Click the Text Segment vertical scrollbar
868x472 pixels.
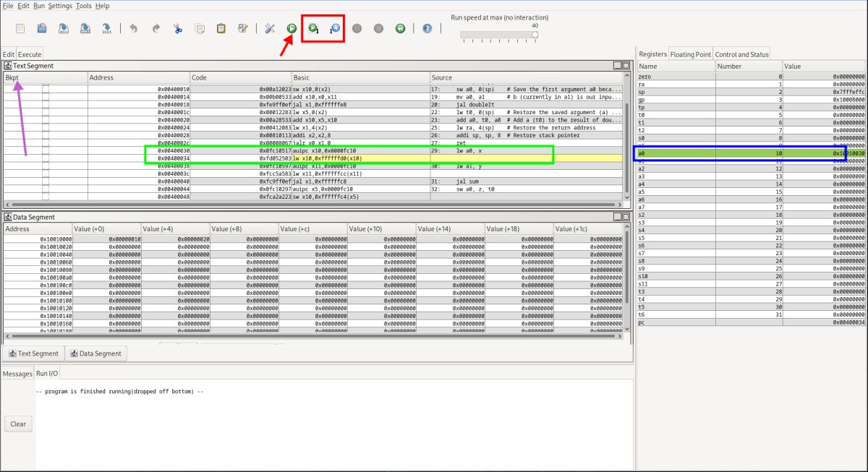point(627,137)
